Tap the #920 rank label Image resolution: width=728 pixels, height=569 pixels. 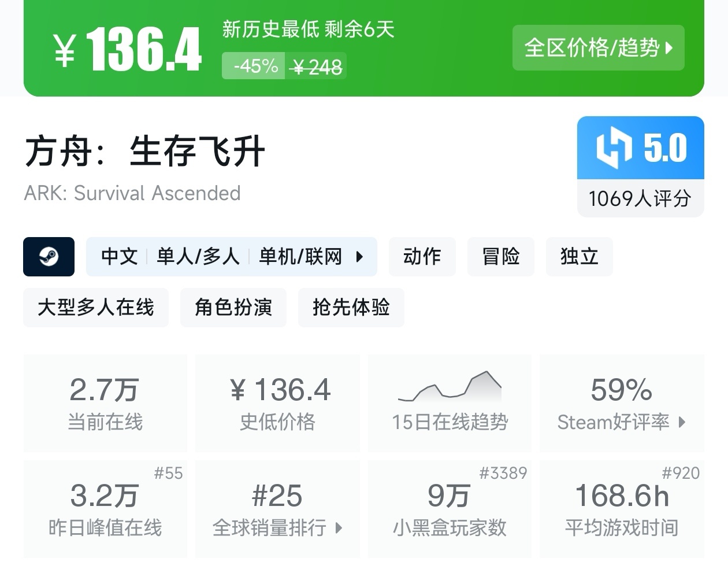pyautogui.click(x=681, y=474)
